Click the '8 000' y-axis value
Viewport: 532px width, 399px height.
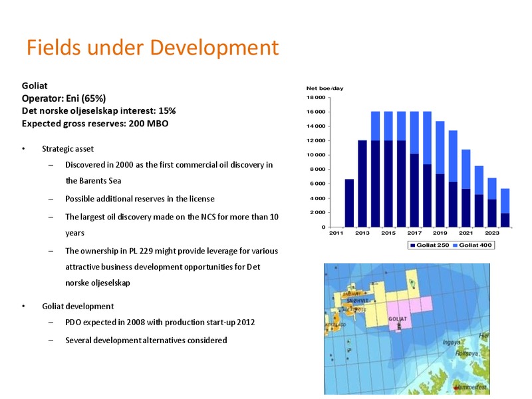[x=318, y=170]
